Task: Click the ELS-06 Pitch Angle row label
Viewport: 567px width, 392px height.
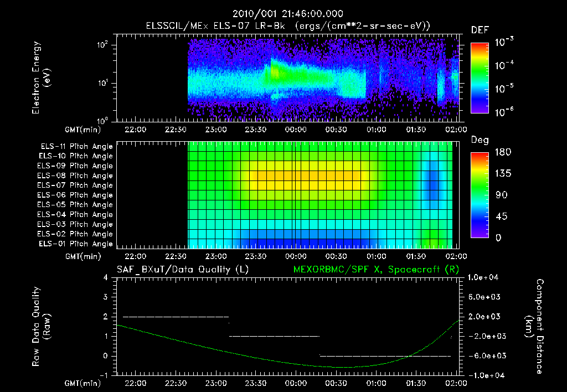Action: (75, 195)
